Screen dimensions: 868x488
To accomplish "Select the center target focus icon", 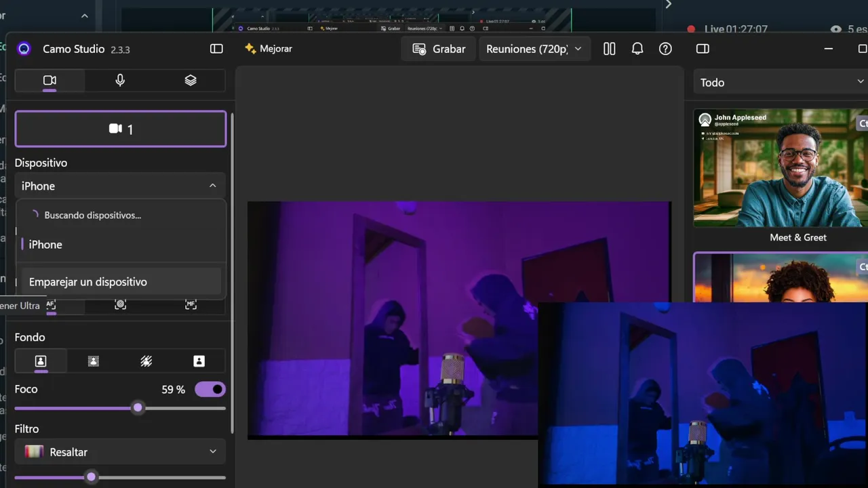I will (x=120, y=305).
